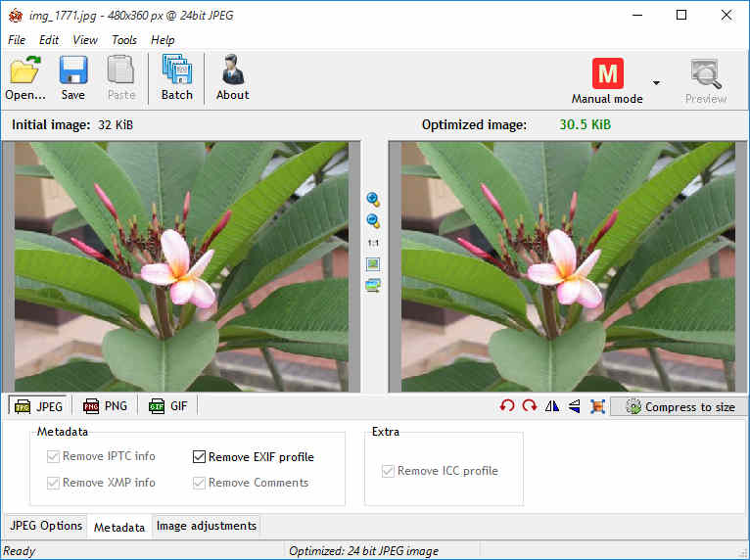
Task: Open the JPEG Options tab
Action: coord(46,526)
